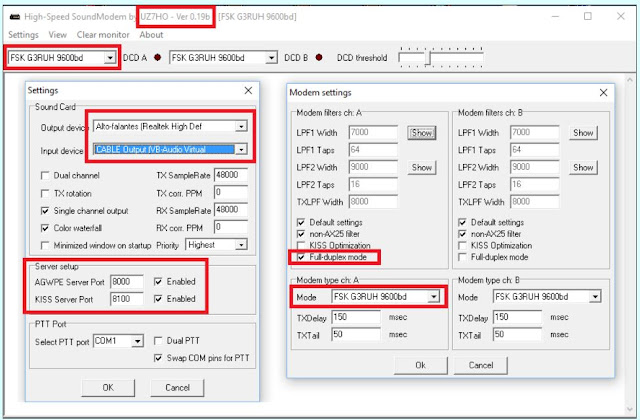Image resolution: width=640 pixels, height=420 pixels.
Task: Click the DCD A indicator light
Action: pos(158,58)
